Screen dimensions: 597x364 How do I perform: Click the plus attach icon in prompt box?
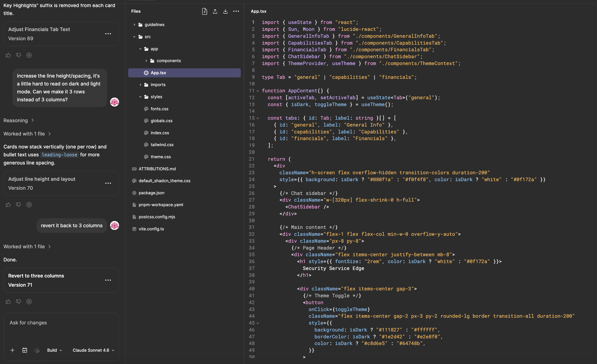[12, 350]
